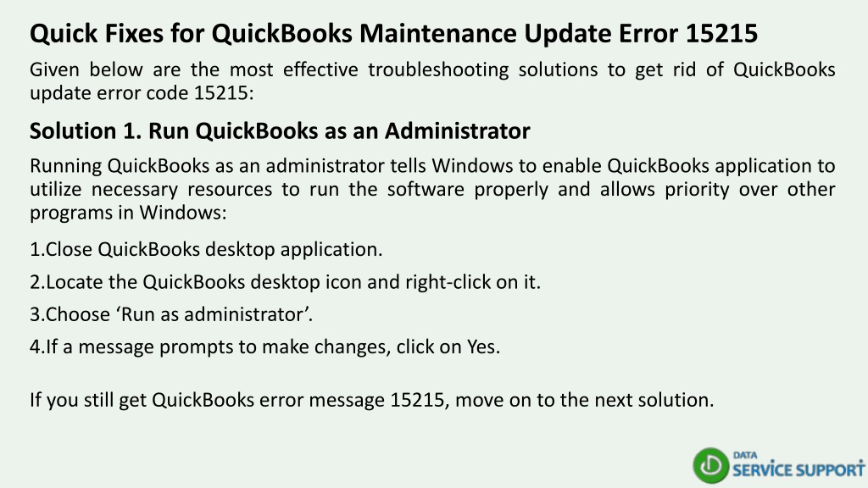Click the heading 'Solution 1. Run QuickBooks as an Administrator'

280,131
